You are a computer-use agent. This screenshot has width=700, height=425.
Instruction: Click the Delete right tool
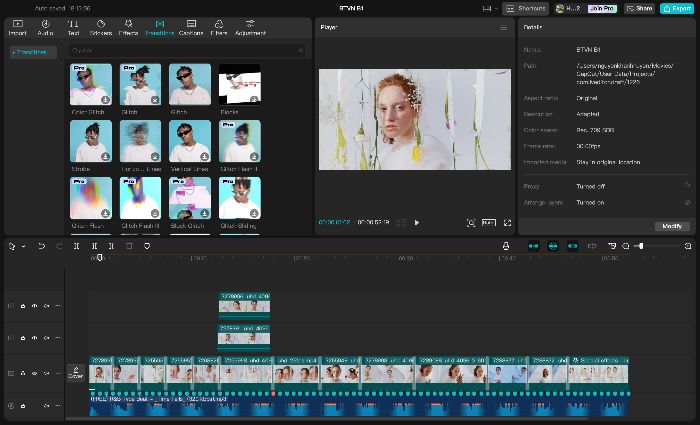pyautogui.click(x=112, y=246)
